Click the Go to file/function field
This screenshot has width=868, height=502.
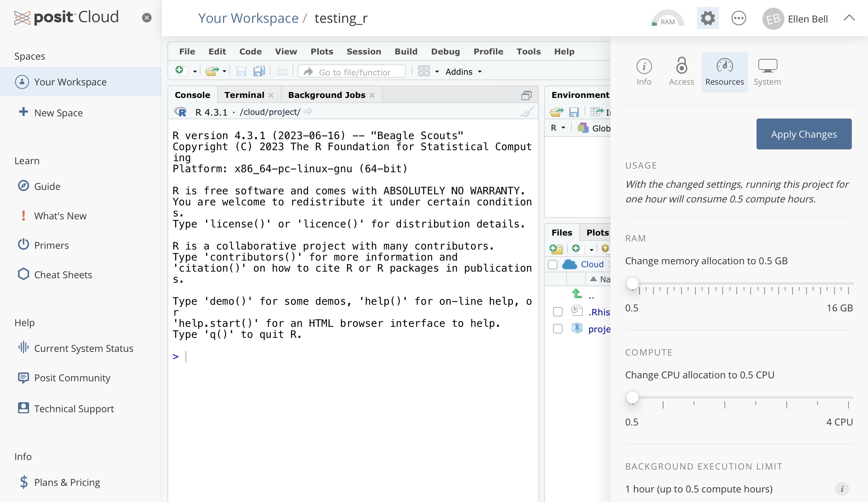tap(354, 72)
